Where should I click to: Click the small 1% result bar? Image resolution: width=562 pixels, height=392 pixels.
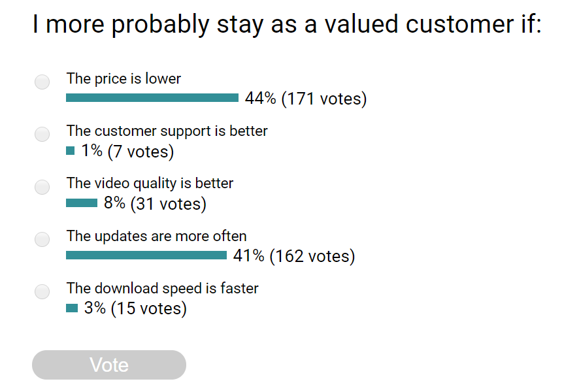pos(71,151)
